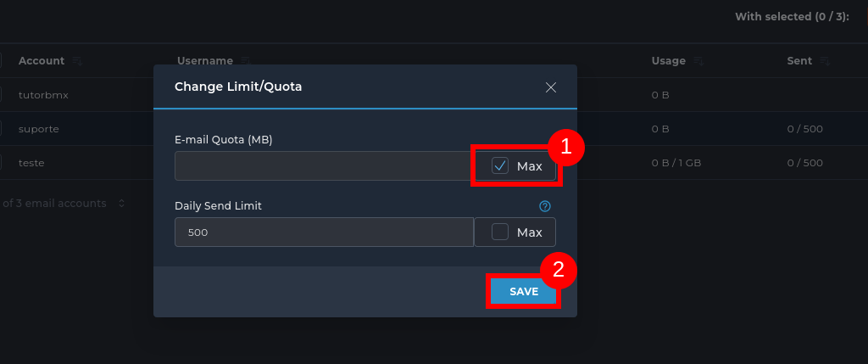Focus the Daily Send Limit input
Viewport: 868px width, 364px height.
[x=322, y=232]
